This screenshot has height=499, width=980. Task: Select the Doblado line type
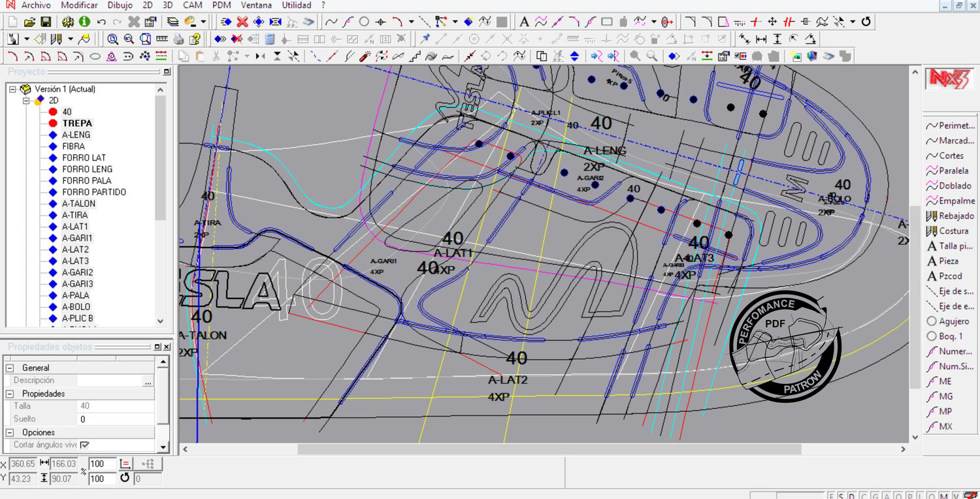pos(949,185)
